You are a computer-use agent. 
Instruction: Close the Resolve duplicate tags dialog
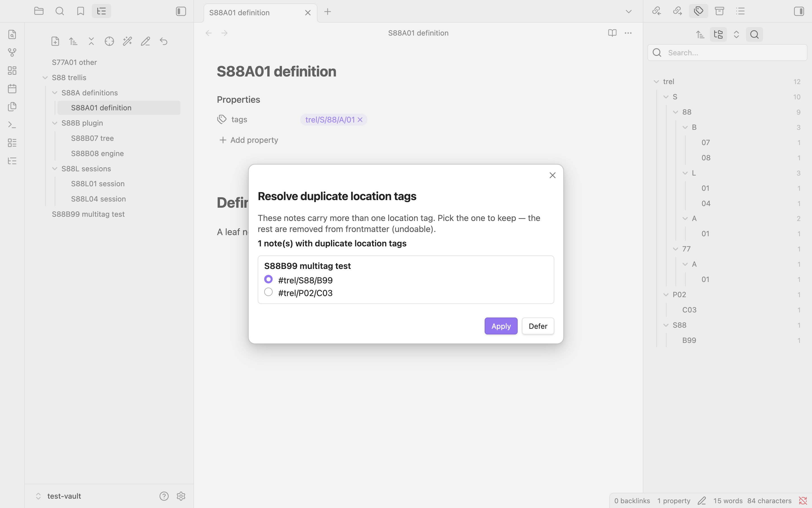coord(552,175)
